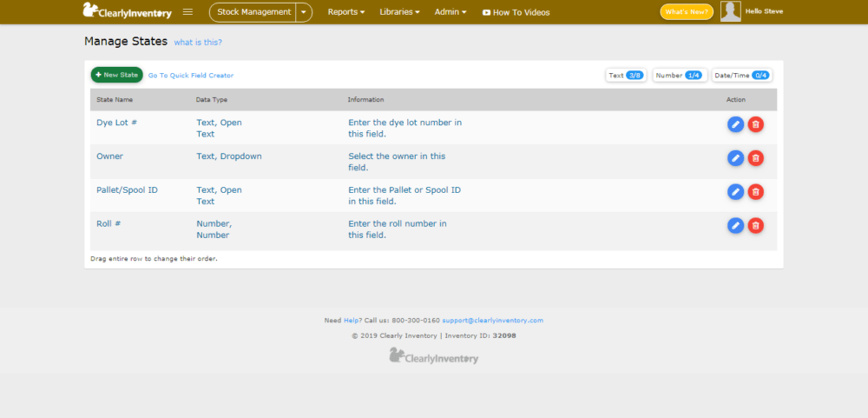Click 'Number, Number' data type cell
Image resolution: width=868 pixels, height=418 pixels.
[214, 229]
